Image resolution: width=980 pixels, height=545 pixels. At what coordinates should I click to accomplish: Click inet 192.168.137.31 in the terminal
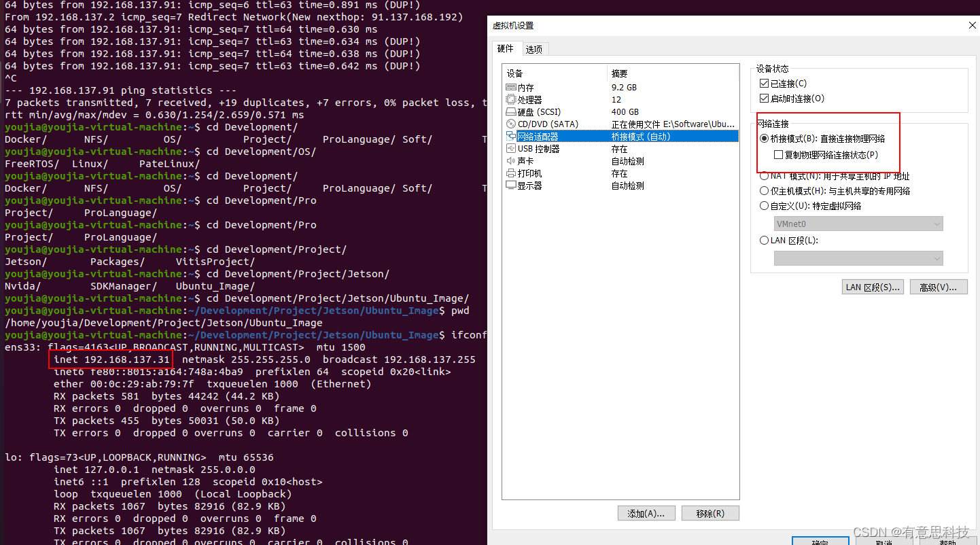112,359
